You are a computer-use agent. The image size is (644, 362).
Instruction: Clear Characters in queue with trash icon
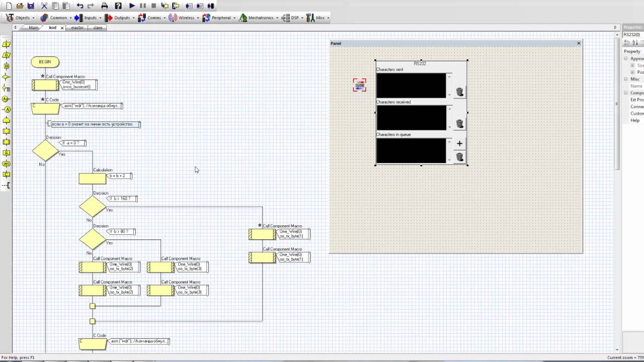coord(459,157)
